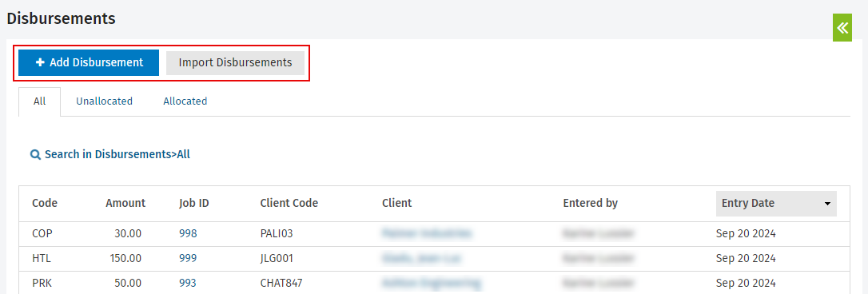Click client code JLG001
This screenshot has height=294, width=868.
pyautogui.click(x=277, y=259)
